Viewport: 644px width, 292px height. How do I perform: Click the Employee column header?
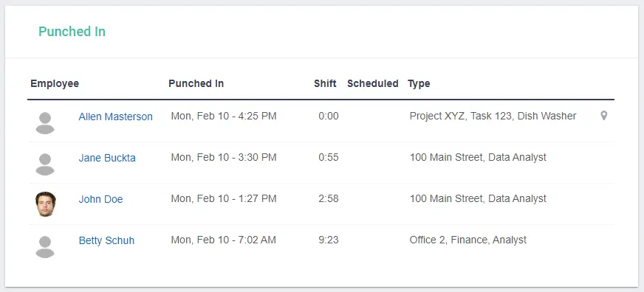(x=55, y=83)
